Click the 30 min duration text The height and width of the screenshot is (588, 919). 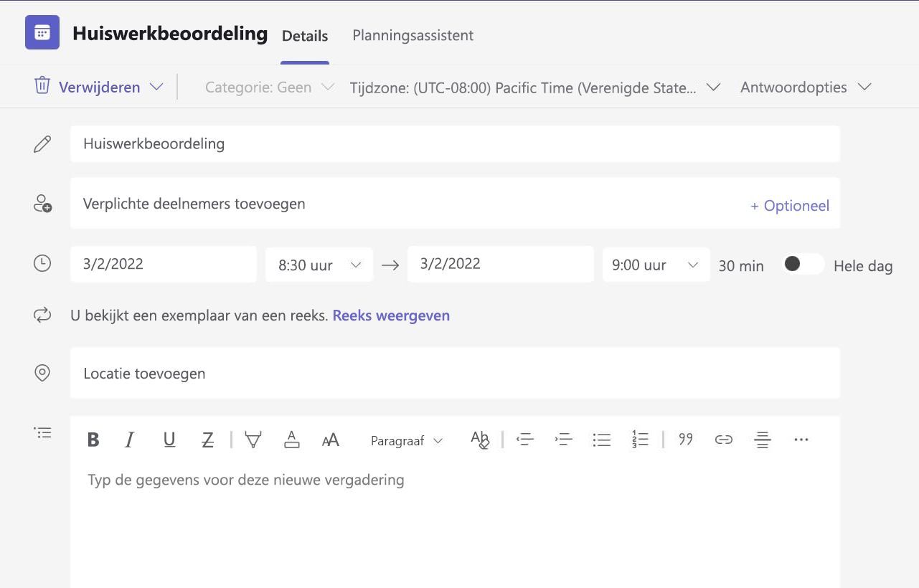click(x=741, y=265)
